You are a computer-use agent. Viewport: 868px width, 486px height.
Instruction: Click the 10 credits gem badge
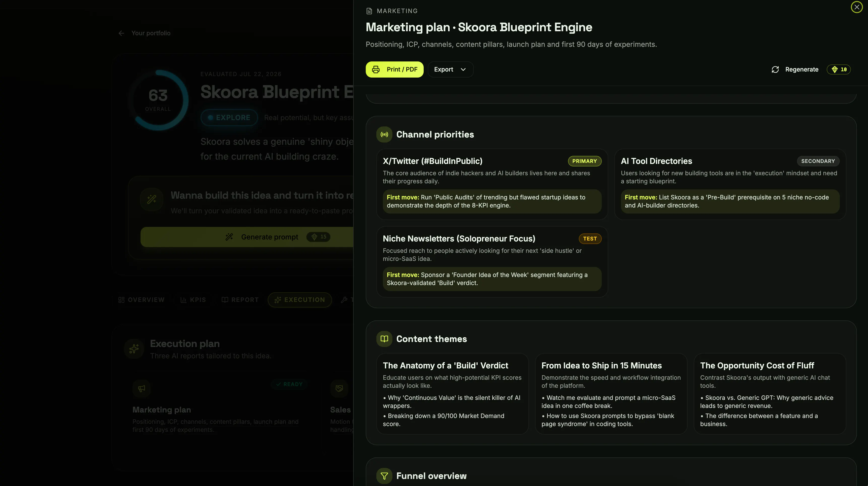click(x=839, y=70)
